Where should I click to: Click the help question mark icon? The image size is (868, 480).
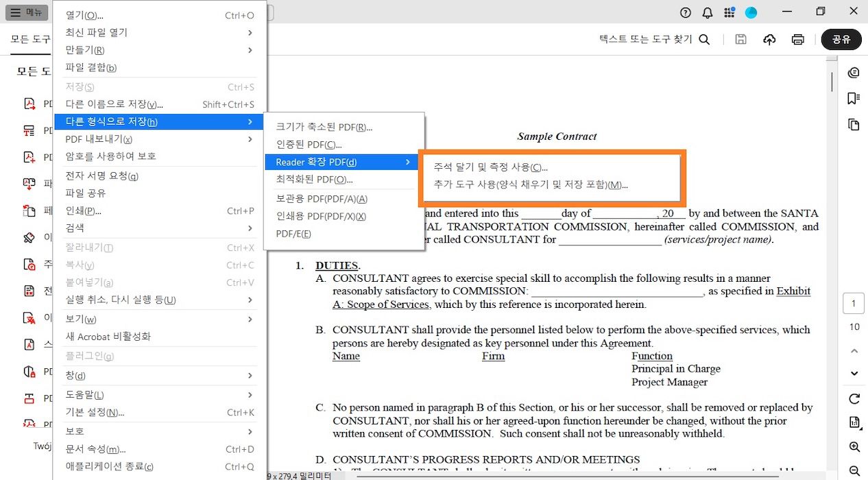(685, 12)
